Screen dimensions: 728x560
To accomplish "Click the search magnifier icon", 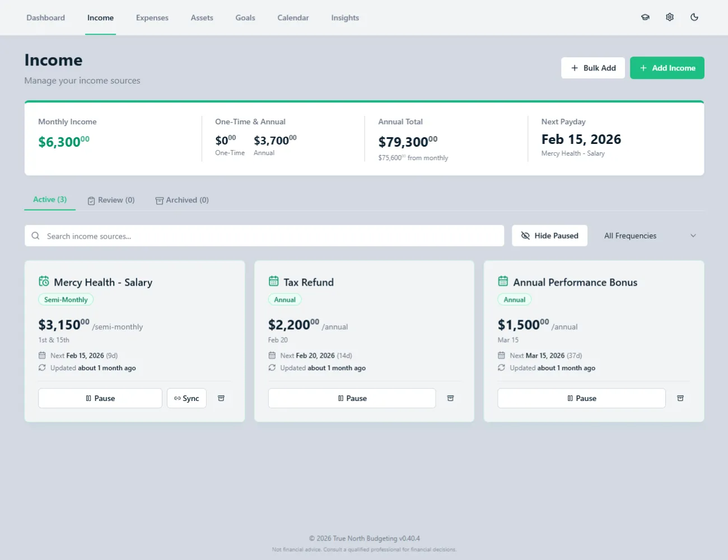I will [35, 236].
